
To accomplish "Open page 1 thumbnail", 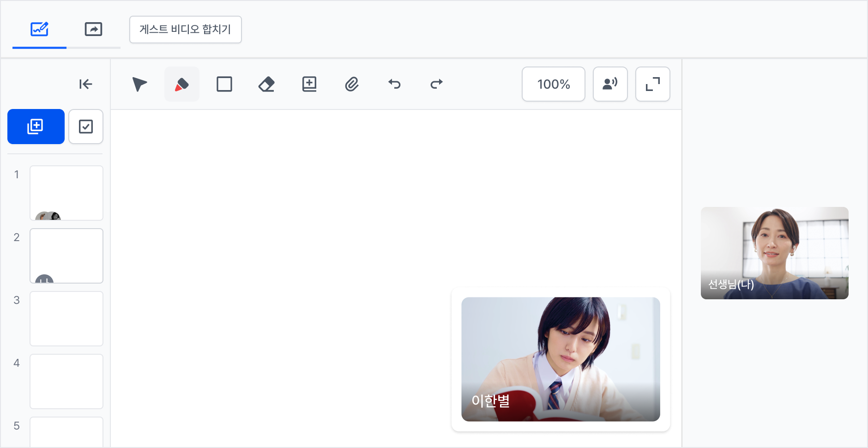I will tap(66, 193).
